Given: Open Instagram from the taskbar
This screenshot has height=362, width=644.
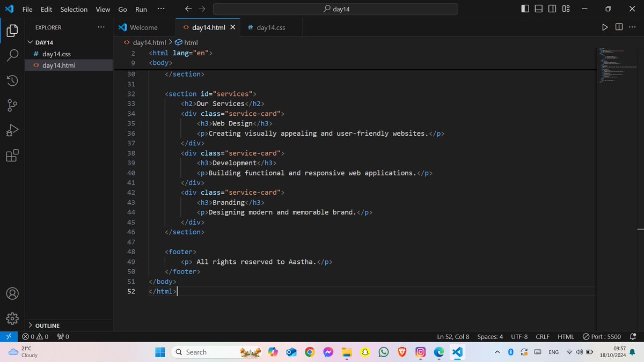Looking at the screenshot, I should [420, 352].
